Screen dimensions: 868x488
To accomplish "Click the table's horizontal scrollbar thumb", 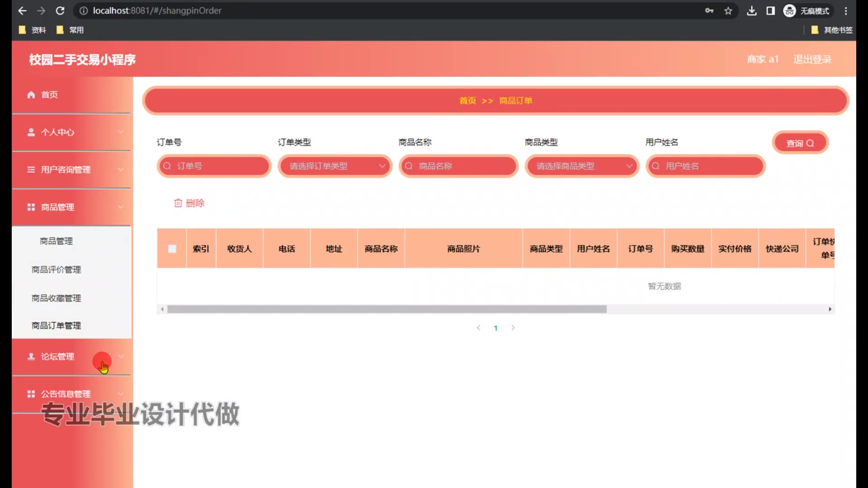I will coord(387,310).
